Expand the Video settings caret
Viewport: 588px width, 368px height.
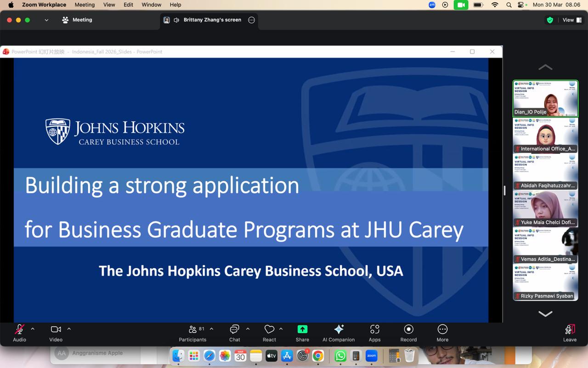point(69,329)
